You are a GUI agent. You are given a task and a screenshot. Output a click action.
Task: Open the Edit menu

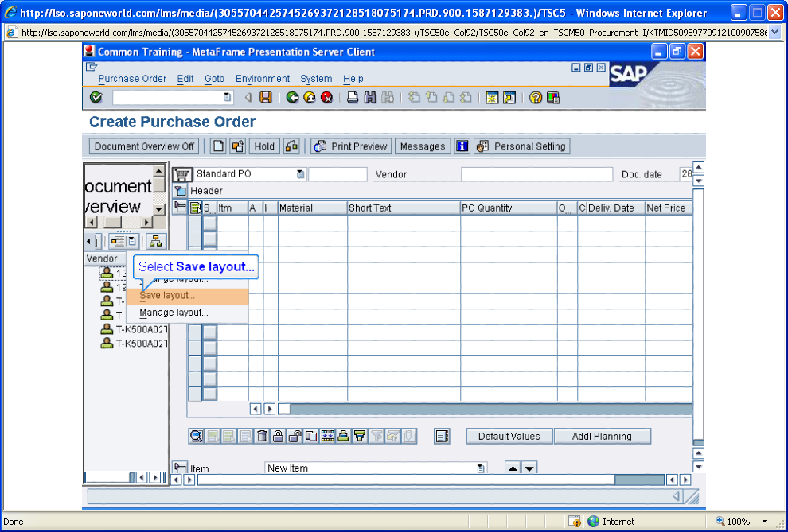[185, 79]
